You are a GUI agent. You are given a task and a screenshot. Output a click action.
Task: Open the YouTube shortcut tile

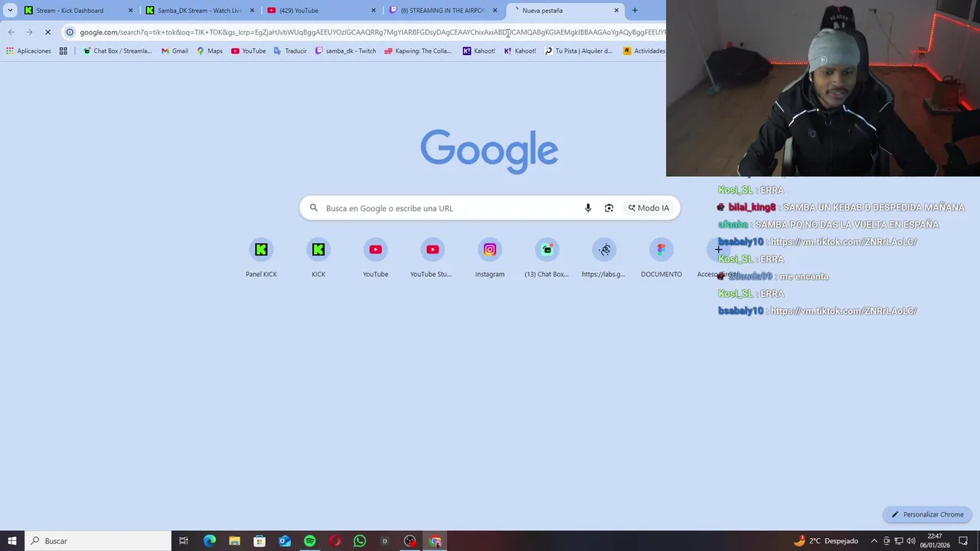pyautogui.click(x=375, y=258)
